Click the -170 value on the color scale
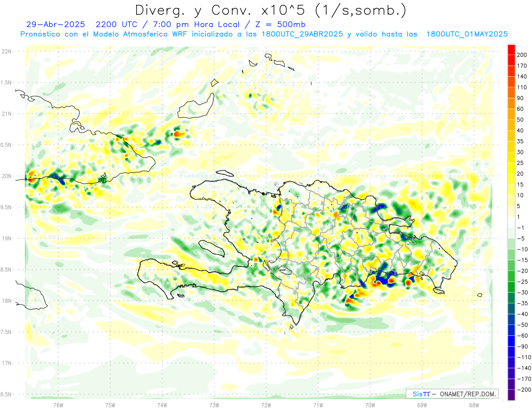Viewport: 532px width, 411px height. tap(524, 379)
